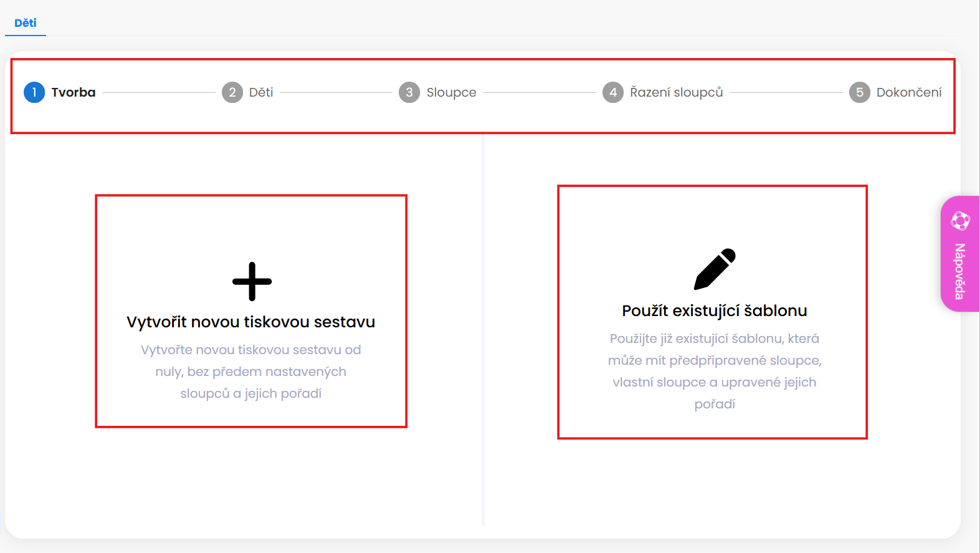
Task: Open the Děti tab at top
Action: [x=26, y=23]
